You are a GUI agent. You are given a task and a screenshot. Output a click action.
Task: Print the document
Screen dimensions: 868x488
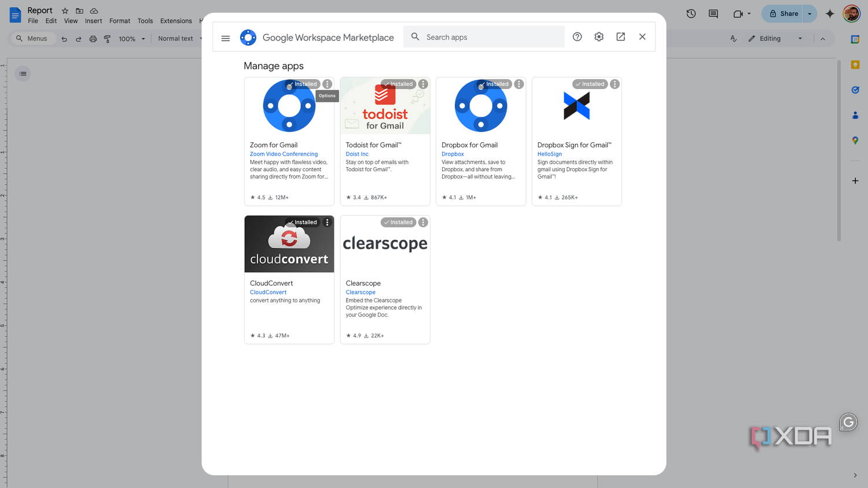coord(93,39)
